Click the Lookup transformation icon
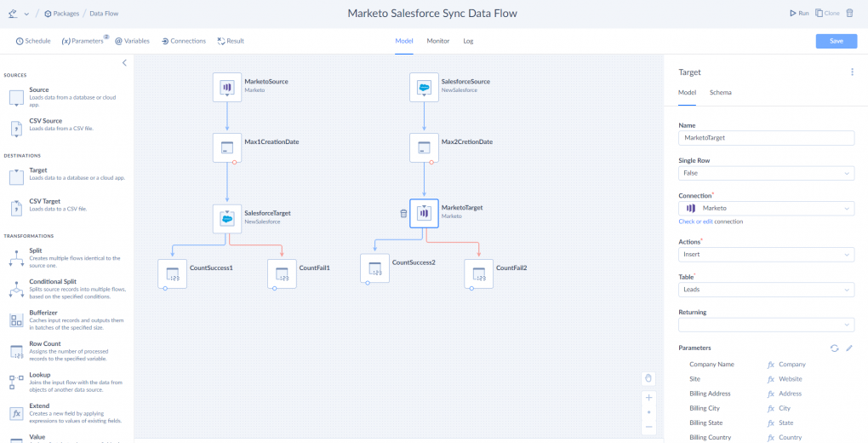 coord(16,383)
